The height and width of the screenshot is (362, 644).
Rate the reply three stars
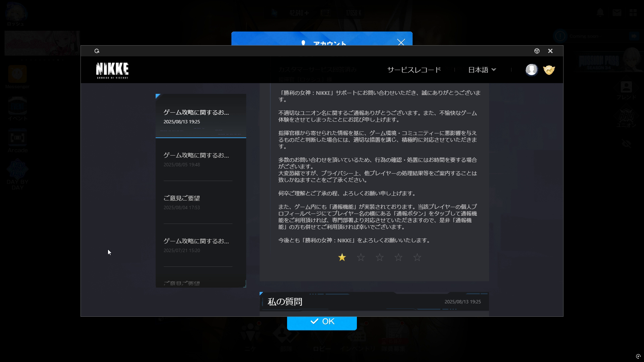click(379, 257)
